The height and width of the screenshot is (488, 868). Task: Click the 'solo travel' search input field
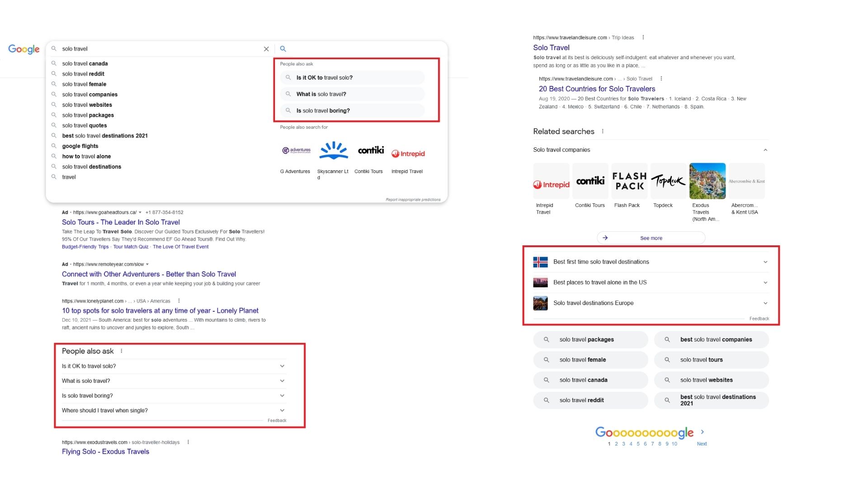point(160,49)
